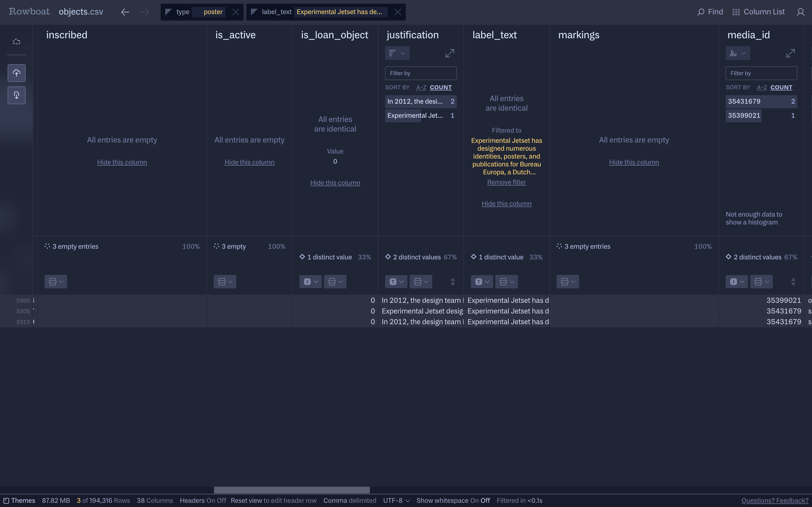Click Remove filter link under label_text
Viewport: 812px width, 507px height.
click(x=506, y=183)
